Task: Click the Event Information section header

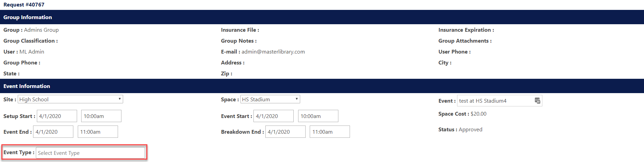Action: 322,86
